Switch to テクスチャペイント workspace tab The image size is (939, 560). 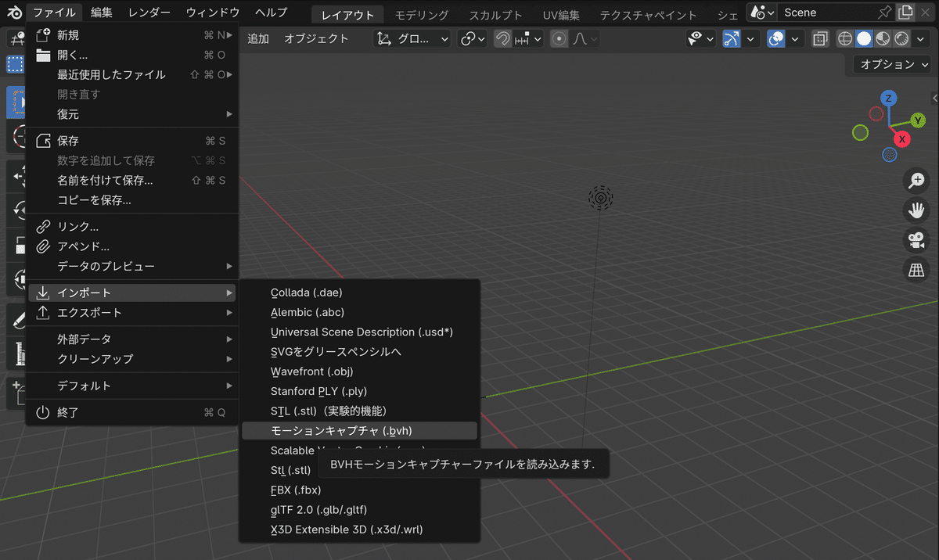pyautogui.click(x=648, y=15)
